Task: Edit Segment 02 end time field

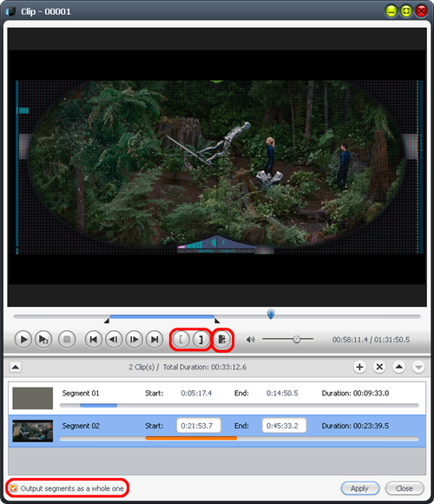Action: tap(284, 426)
